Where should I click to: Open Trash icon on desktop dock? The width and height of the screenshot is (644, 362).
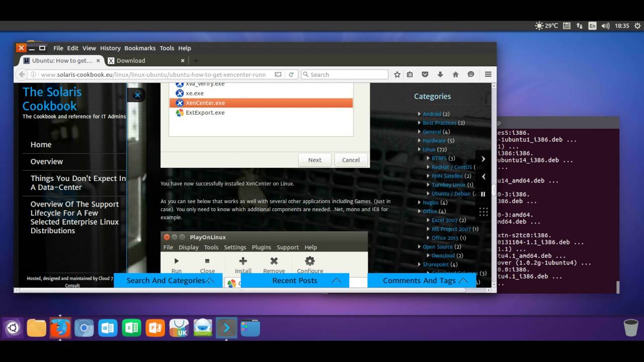click(630, 328)
